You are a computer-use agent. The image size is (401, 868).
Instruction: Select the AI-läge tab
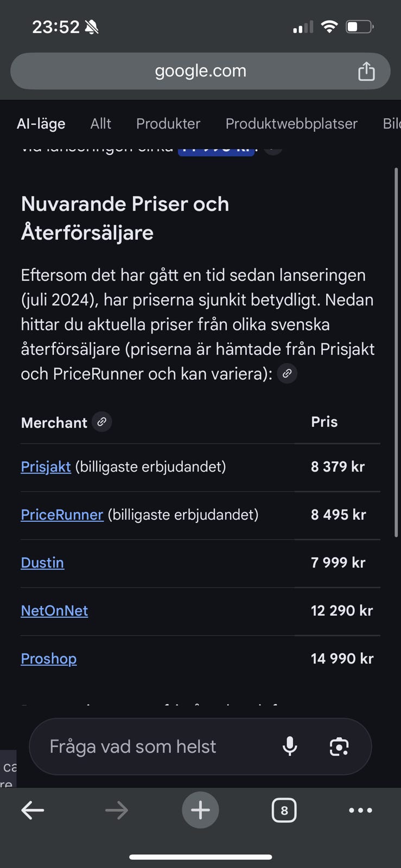tap(41, 124)
